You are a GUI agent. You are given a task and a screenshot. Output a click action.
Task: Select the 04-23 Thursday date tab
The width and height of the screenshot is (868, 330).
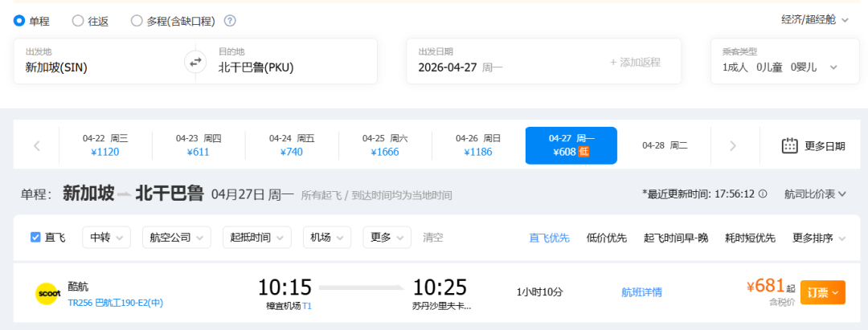[x=199, y=145]
